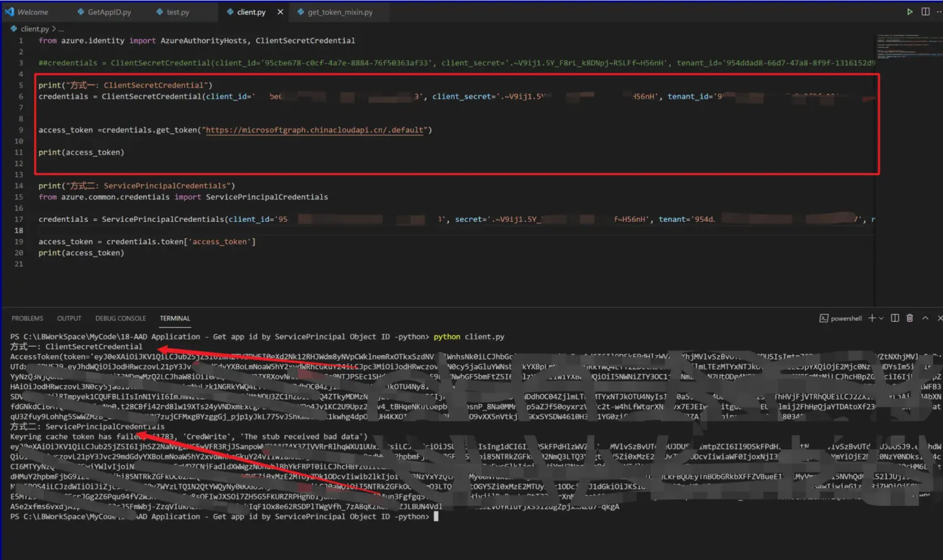Click the VS Code logo icon
Screen dimensions: 943x560
(9, 12)
